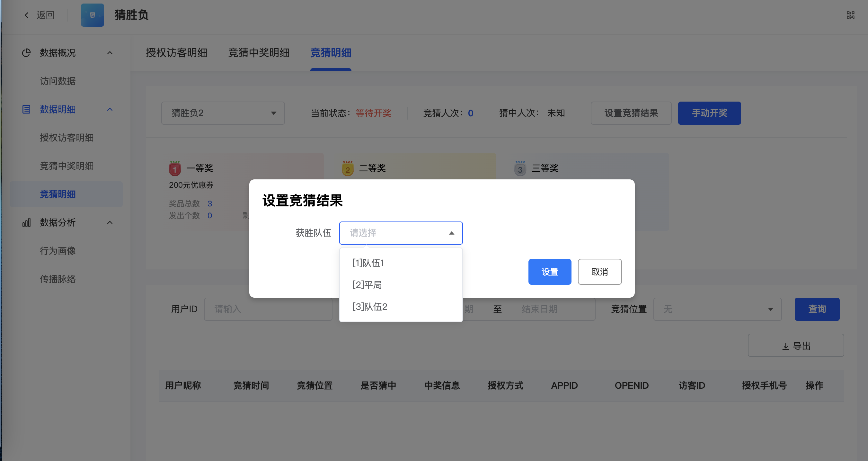Click the 数据分析 bar chart icon

click(26, 222)
